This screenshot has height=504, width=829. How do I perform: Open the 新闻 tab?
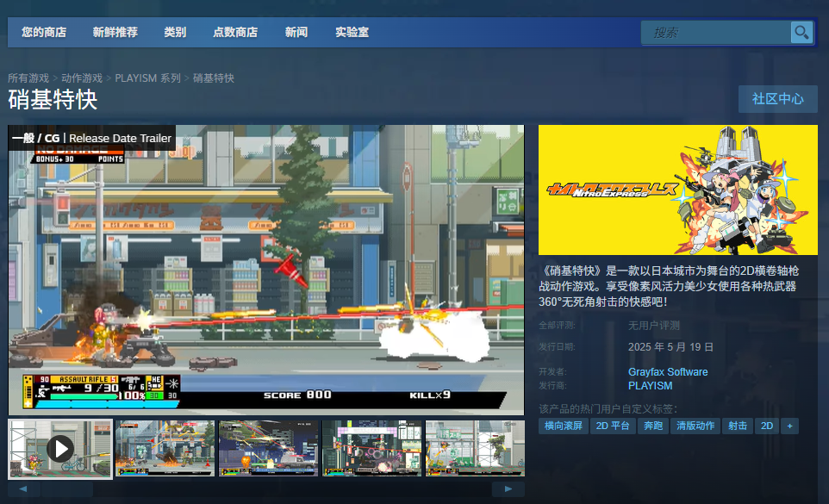point(296,32)
